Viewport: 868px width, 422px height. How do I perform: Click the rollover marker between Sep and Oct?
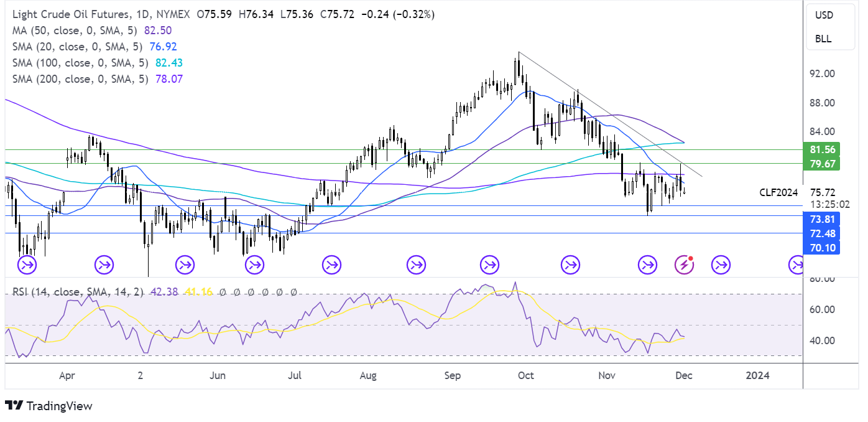pyautogui.click(x=489, y=266)
